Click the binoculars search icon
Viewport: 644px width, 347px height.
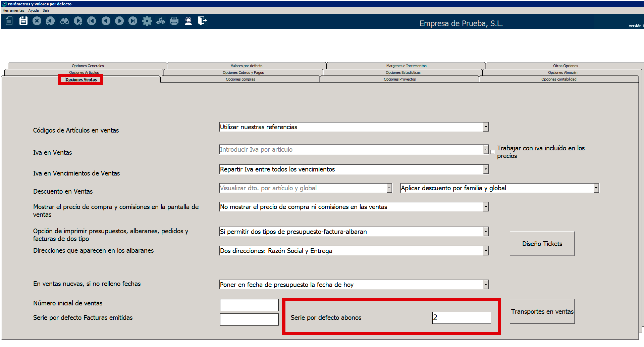[64, 21]
